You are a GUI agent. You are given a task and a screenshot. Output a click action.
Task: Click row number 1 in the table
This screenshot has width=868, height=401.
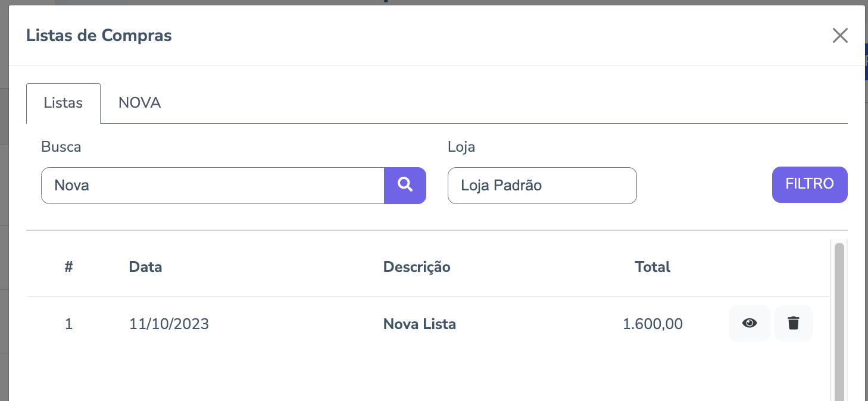(68, 324)
